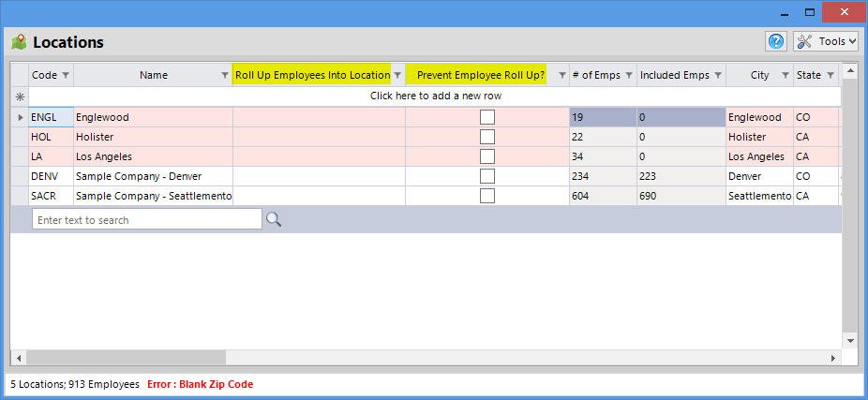Minimize the Locations window
The width and height of the screenshot is (868, 400).
click(785, 12)
